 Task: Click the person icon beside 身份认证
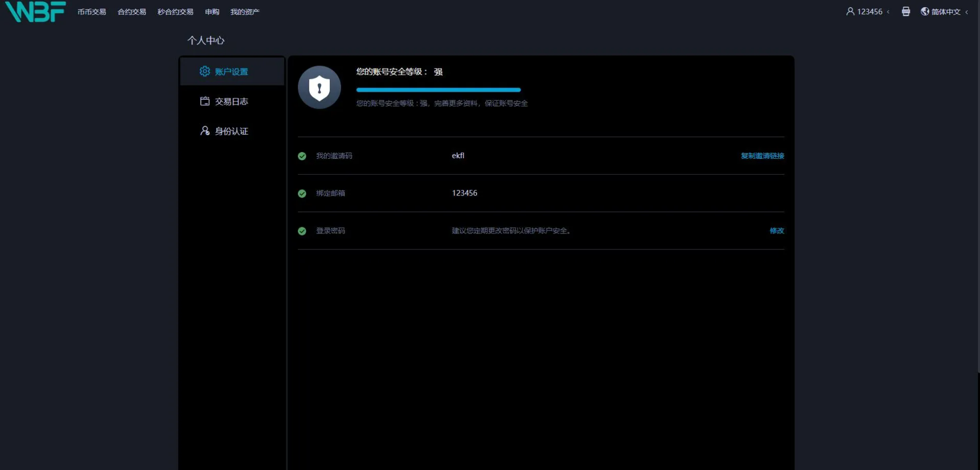tap(205, 131)
